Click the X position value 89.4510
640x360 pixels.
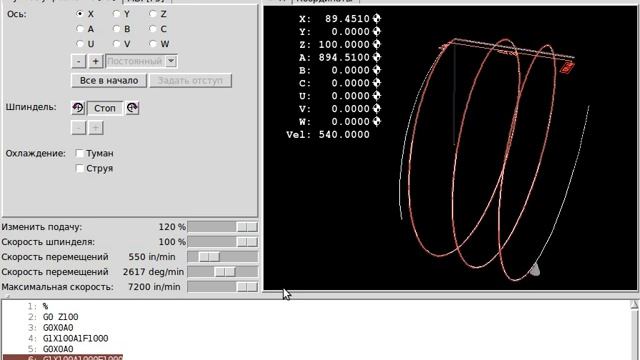click(x=347, y=19)
